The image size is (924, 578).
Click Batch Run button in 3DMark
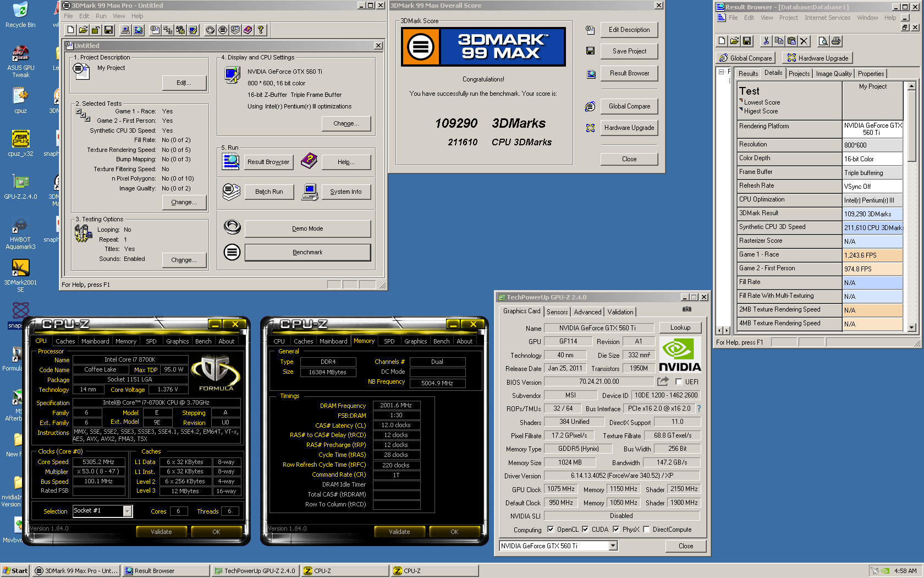pyautogui.click(x=269, y=192)
